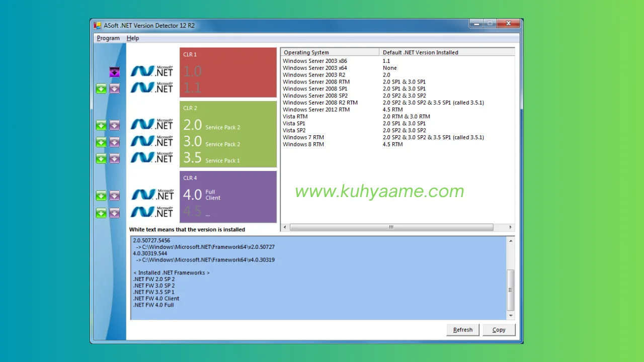Click the vertical scrollbar thumb in the log panel
Image resolution: width=644 pixels, height=362 pixels.
pos(511,290)
